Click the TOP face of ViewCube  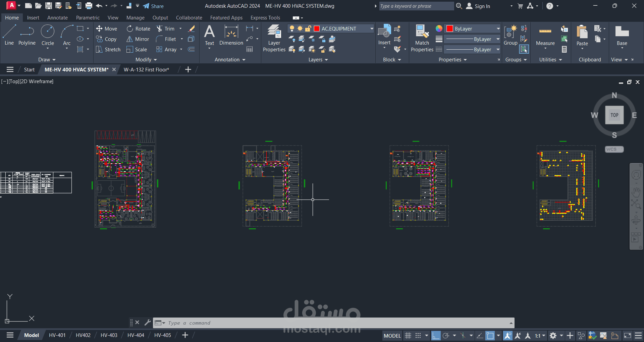click(614, 115)
